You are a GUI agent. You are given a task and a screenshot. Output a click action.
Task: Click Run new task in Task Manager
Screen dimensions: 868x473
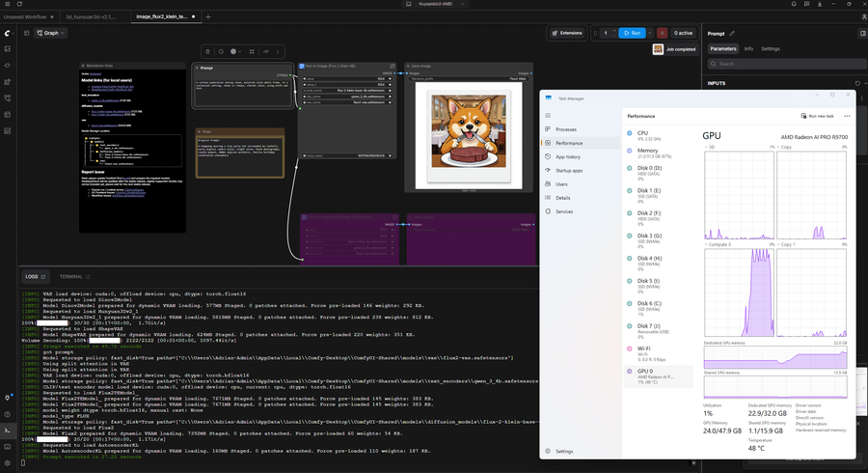coord(817,116)
